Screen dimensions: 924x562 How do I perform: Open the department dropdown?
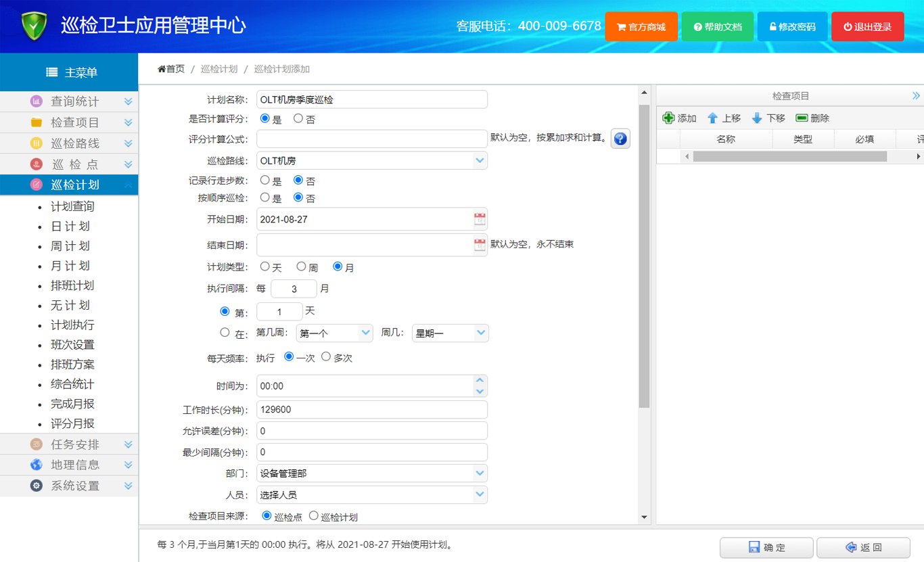pos(480,473)
